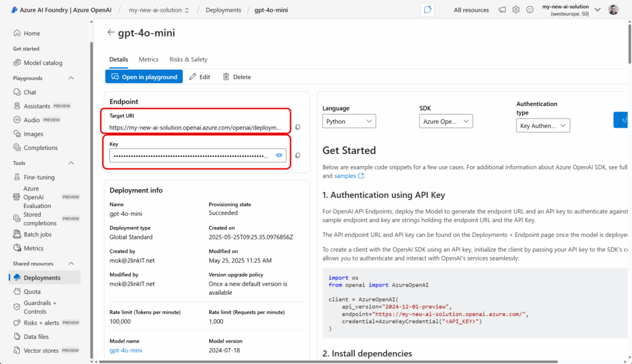Collapse the Tools section
The image size is (632, 364).
click(x=71, y=163)
